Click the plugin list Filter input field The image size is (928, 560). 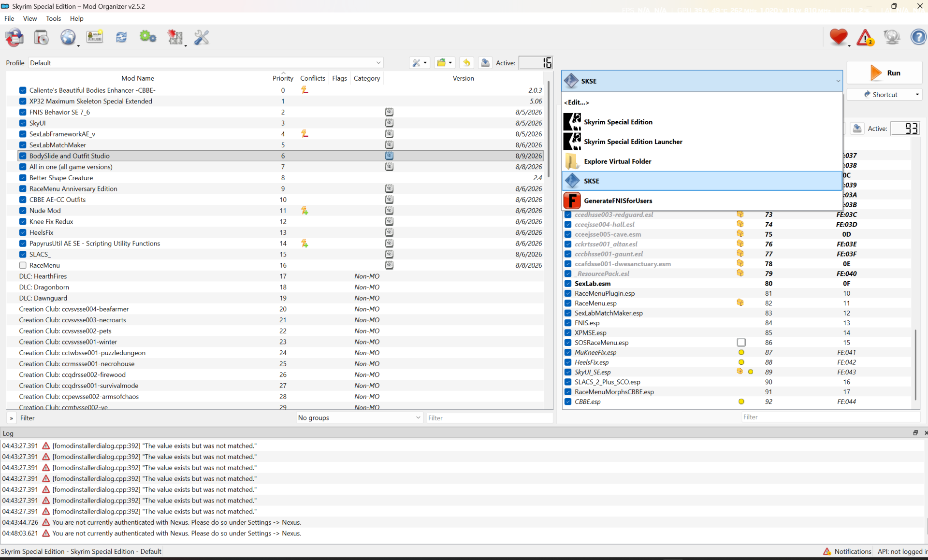(830, 417)
